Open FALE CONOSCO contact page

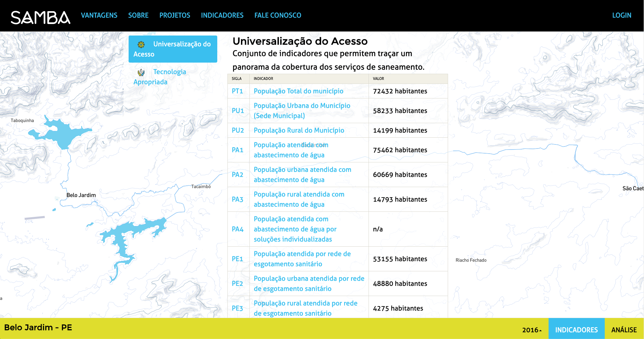pyautogui.click(x=277, y=15)
